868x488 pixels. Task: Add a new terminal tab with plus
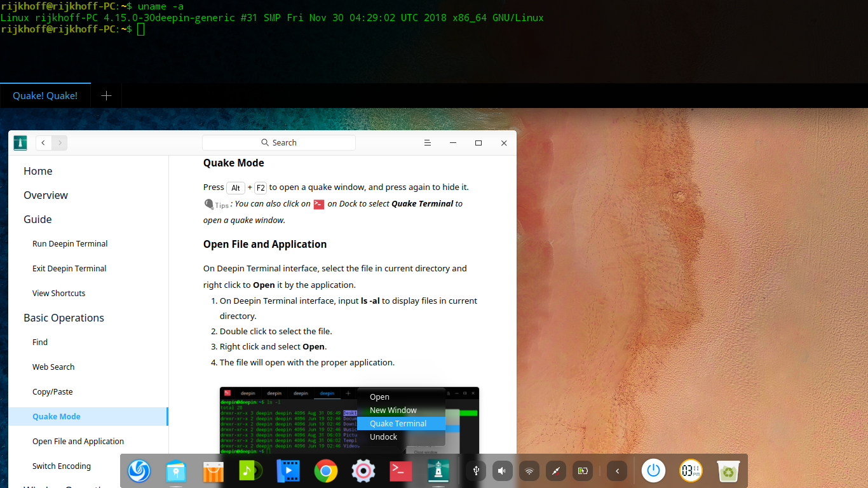[107, 96]
